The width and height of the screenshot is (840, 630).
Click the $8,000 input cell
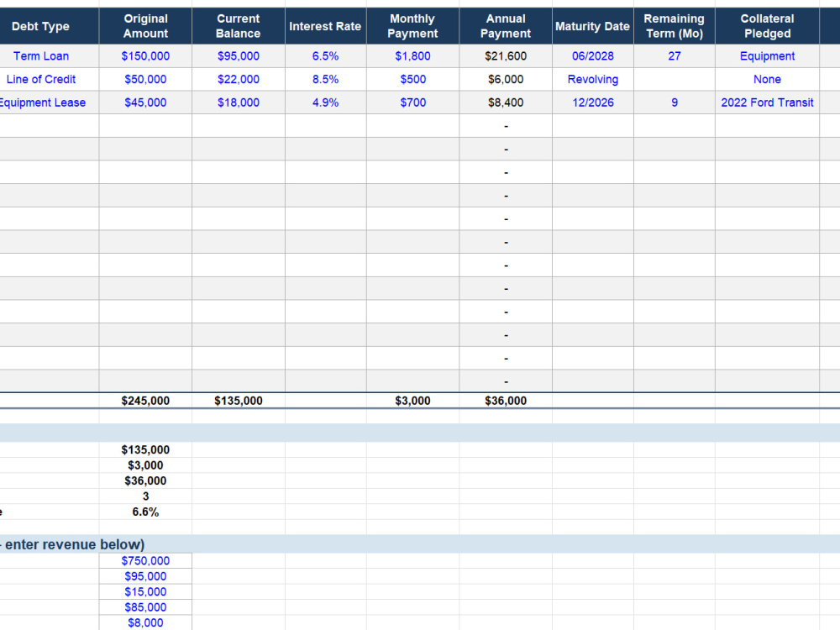pyautogui.click(x=145, y=623)
